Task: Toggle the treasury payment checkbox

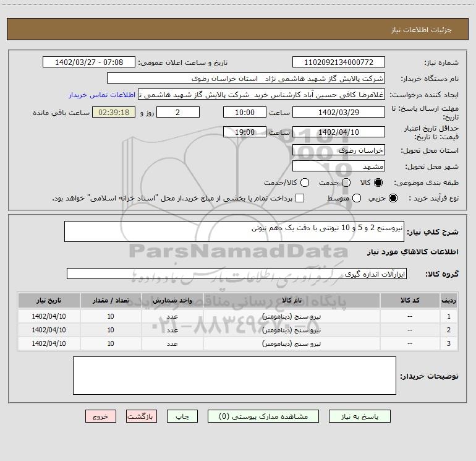Action: point(300,199)
